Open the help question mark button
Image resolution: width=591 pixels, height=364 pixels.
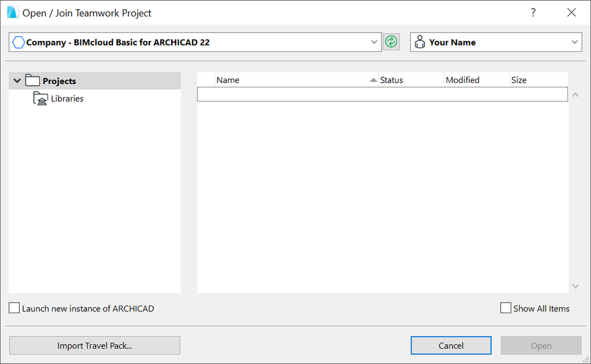[533, 12]
